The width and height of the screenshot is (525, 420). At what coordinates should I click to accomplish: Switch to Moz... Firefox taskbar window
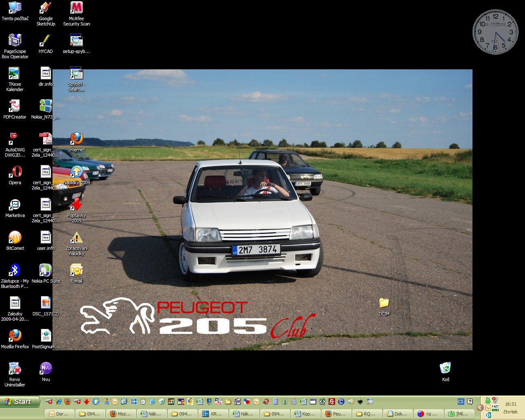(x=121, y=414)
